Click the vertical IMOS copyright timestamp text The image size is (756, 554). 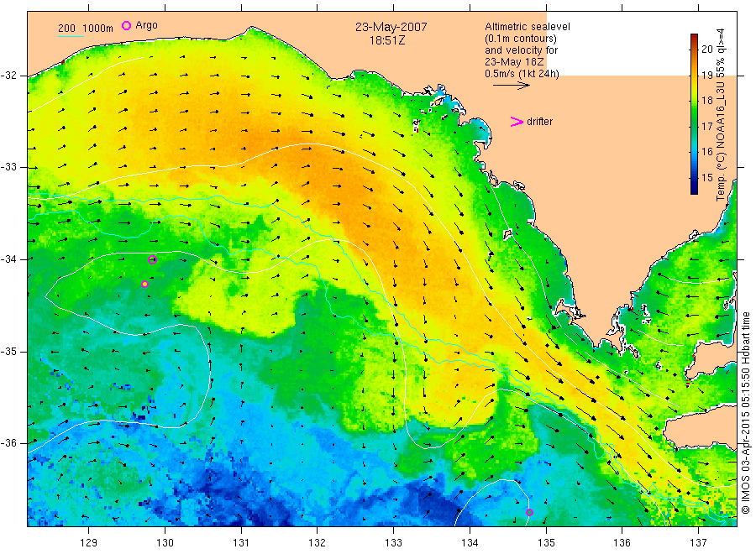coord(745,412)
